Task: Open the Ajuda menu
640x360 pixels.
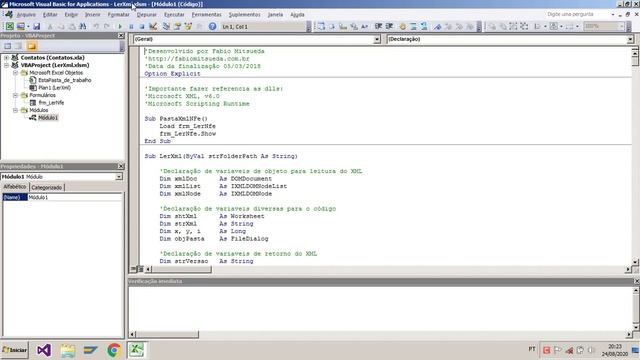Action: tap(297, 15)
